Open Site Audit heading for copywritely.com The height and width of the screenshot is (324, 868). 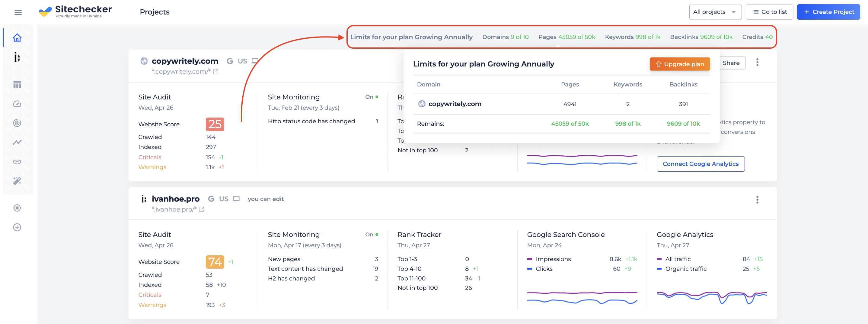155,97
